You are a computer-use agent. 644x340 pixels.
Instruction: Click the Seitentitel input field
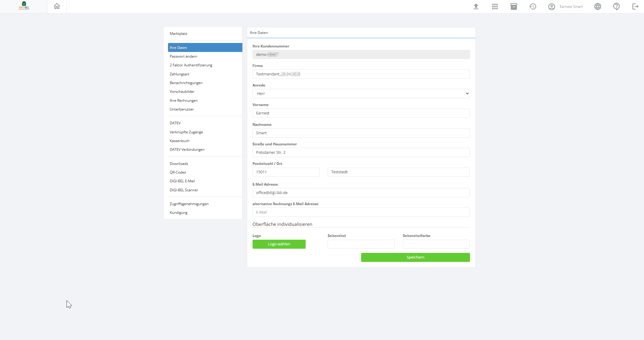click(361, 244)
